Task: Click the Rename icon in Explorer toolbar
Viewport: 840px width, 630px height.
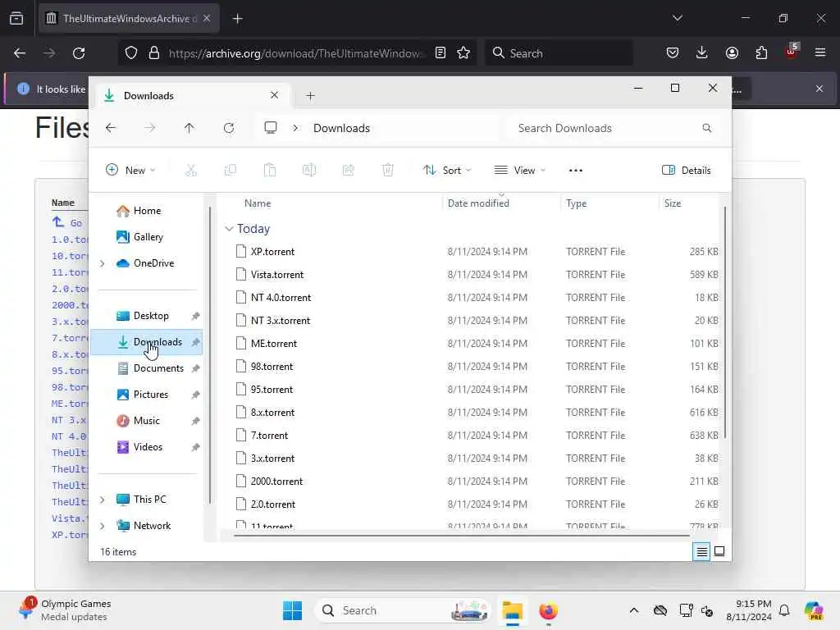Action: tap(309, 171)
